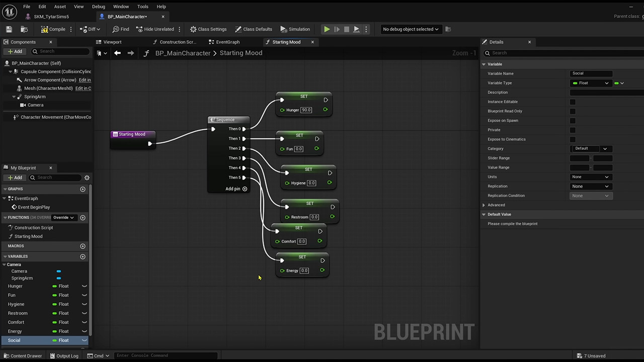Enable the Blueprint Read Only checkbox
The height and width of the screenshot is (362, 644).
(573, 111)
